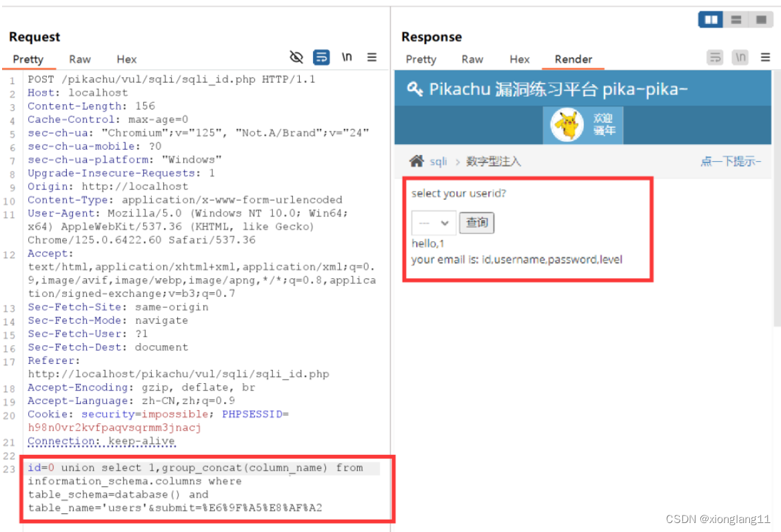Screen dimensions: 781x532
Task: Click the Upgrade-Insecure-Requests header
Action: 121,173
